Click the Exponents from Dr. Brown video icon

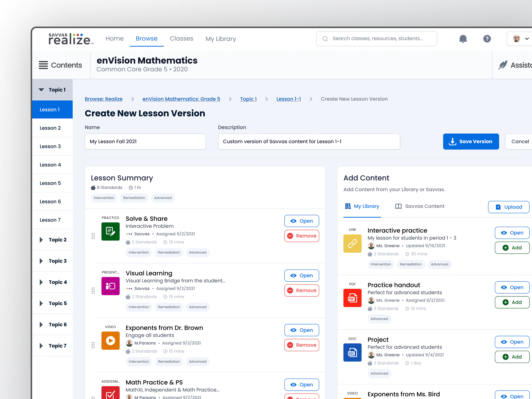[110, 341]
